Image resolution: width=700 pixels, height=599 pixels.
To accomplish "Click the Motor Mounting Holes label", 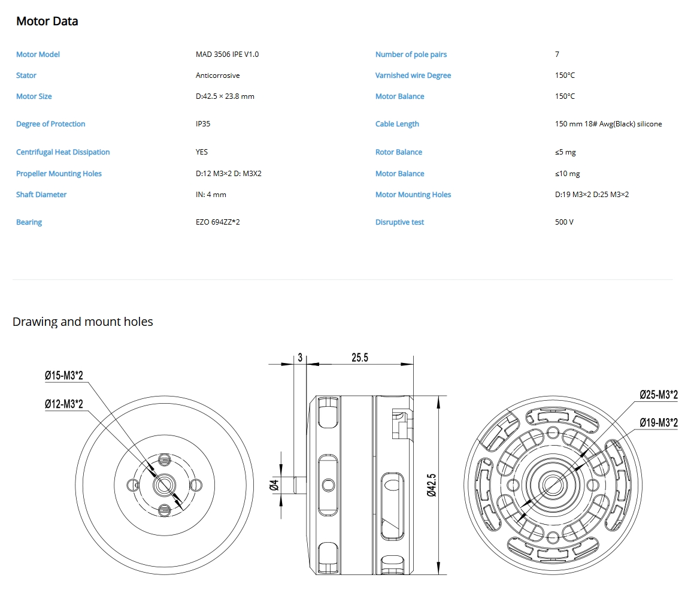I will (x=413, y=195).
